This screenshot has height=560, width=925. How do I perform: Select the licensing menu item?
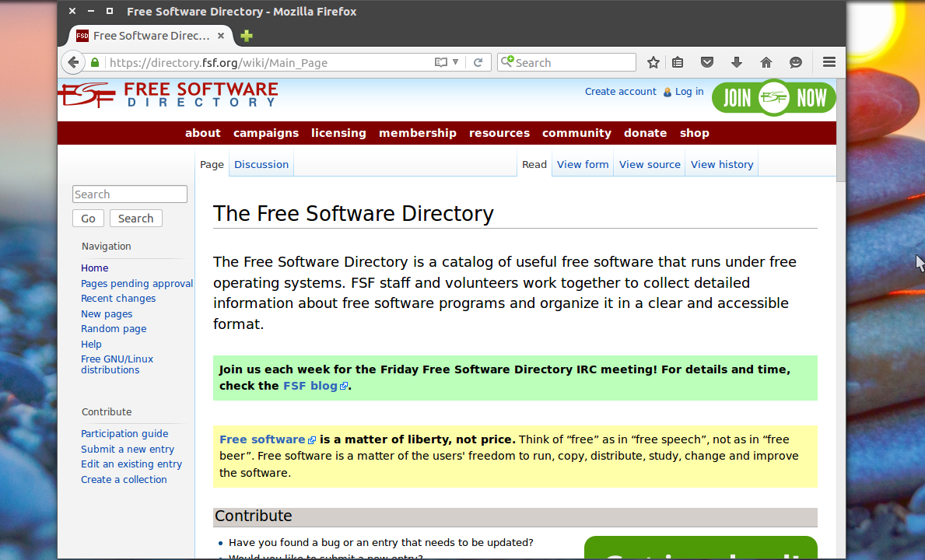coord(338,133)
